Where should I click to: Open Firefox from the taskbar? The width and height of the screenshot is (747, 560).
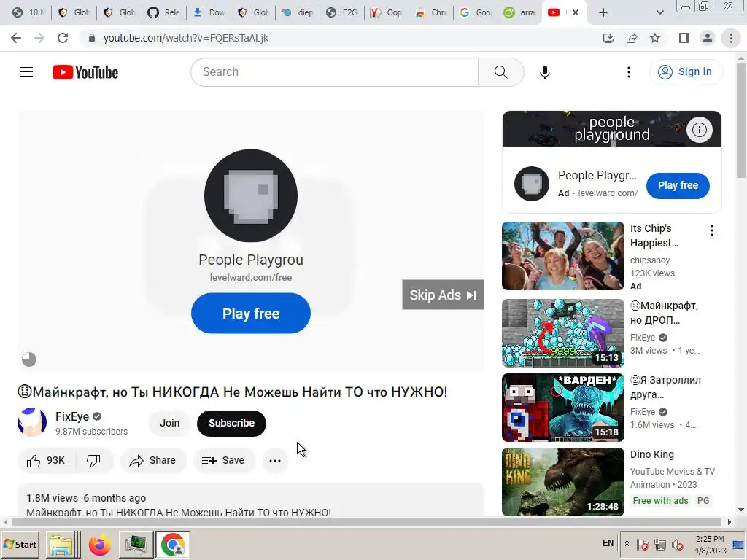pyautogui.click(x=99, y=545)
